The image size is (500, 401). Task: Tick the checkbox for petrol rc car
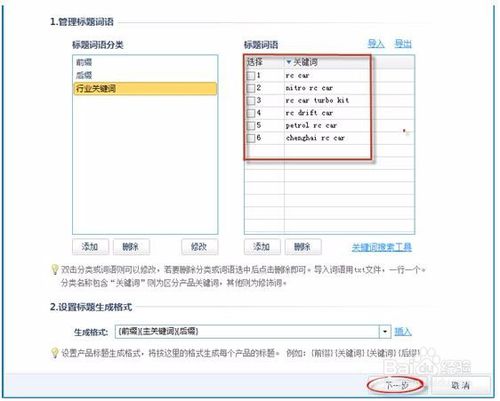click(251, 126)
